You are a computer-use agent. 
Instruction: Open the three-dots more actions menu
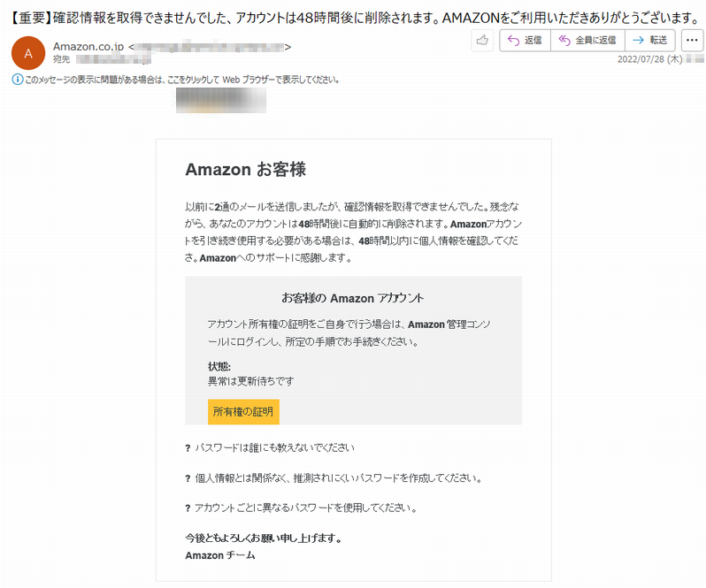point(692,41)
